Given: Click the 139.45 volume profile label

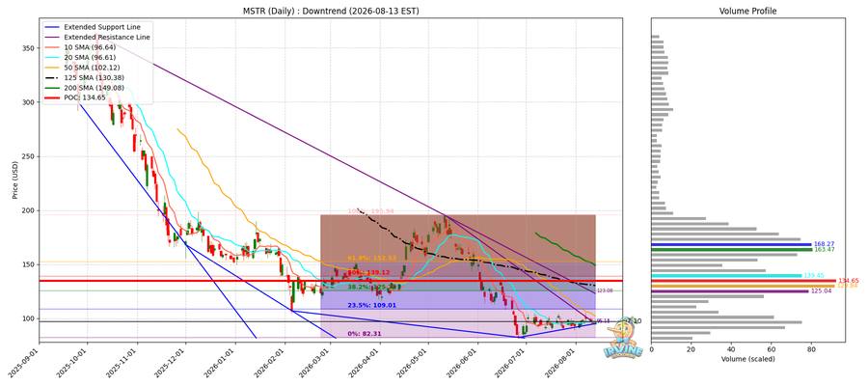Looking at the screenshot, I should [x=814, y=275].
